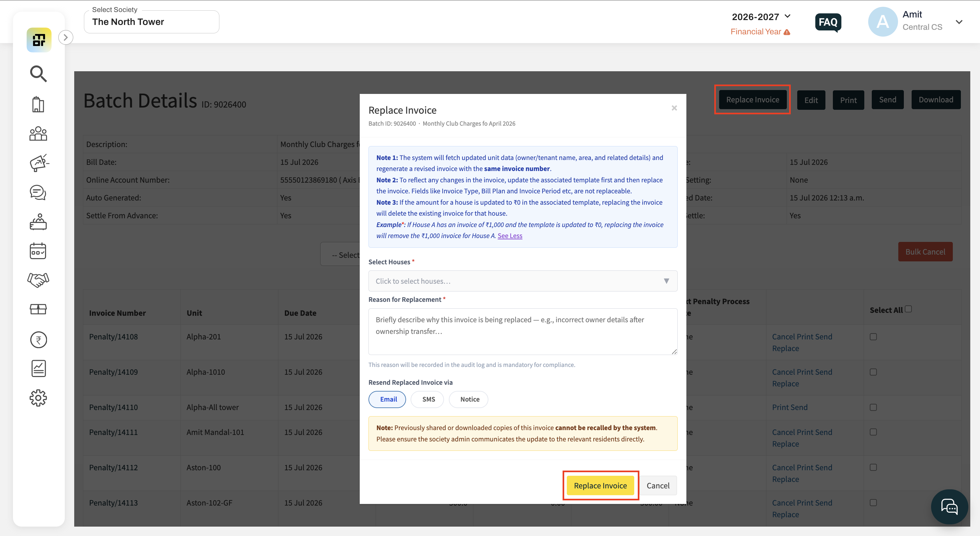
Task: Click Replace link in Penalty/14109 row
Action: tap(785, 384)
